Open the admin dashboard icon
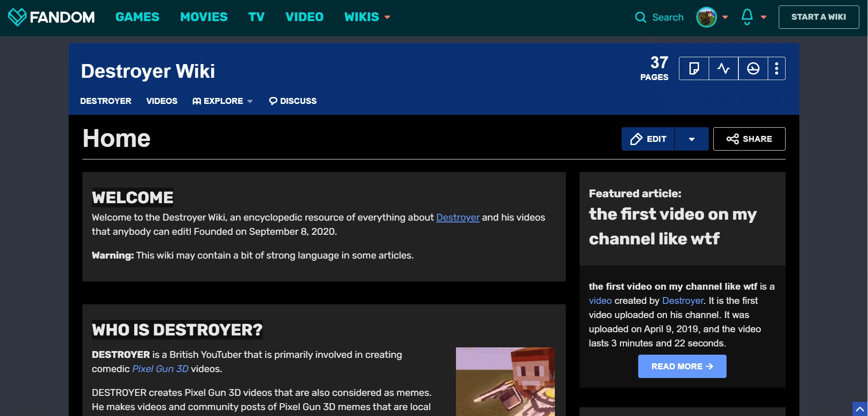 click(753, 69)
